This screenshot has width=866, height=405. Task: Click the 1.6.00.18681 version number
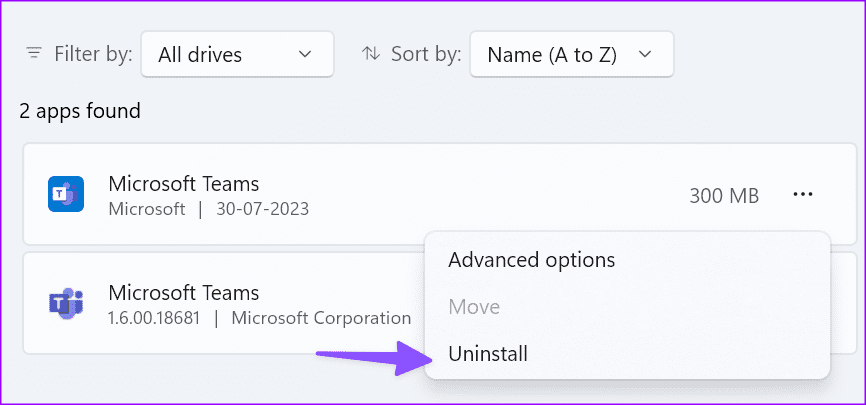tap(154, 318)
